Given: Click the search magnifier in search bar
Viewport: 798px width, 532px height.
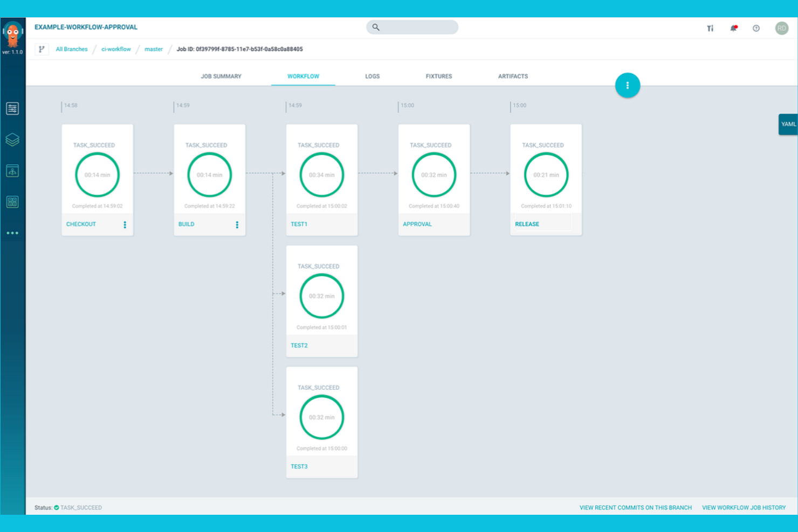Looking at the screenshot, I should click(376, 27).
